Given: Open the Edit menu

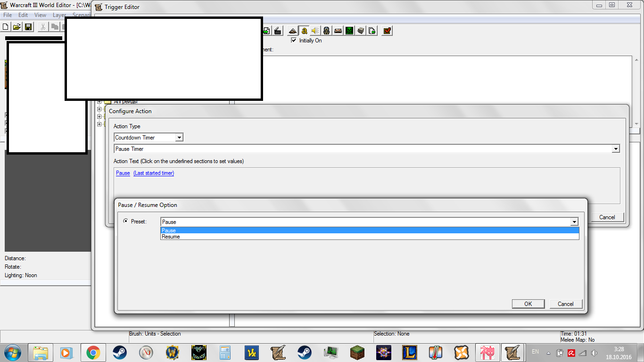Looking at the screenshot, I should point(23,15).
